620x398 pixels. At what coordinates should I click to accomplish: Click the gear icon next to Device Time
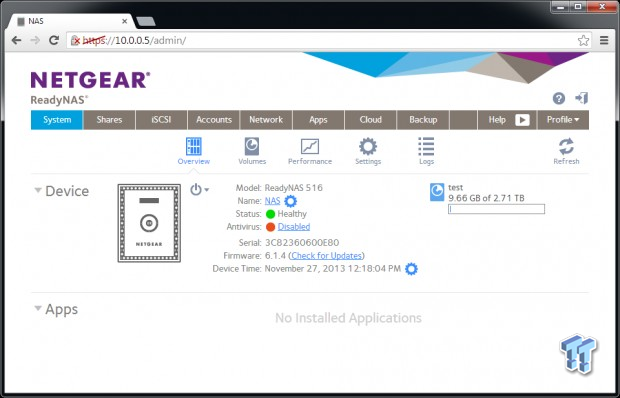(x=411, y=269)
